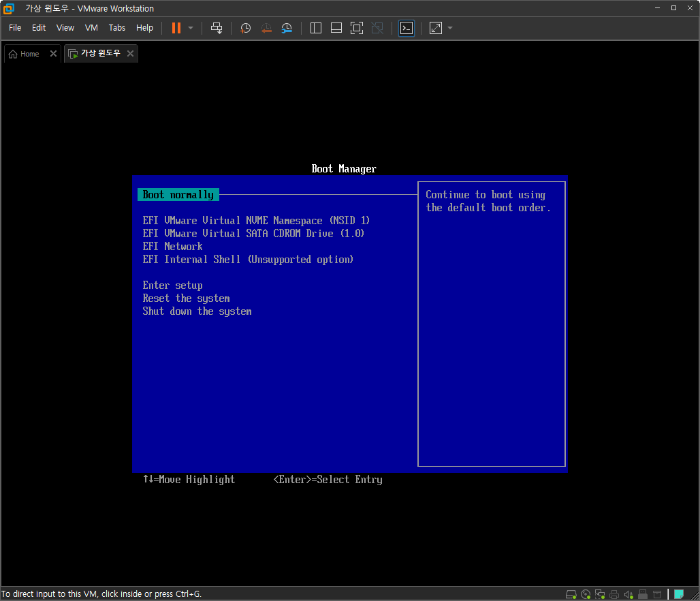
Task: Click the sound card status icon
Action: (x=629, y=594)
